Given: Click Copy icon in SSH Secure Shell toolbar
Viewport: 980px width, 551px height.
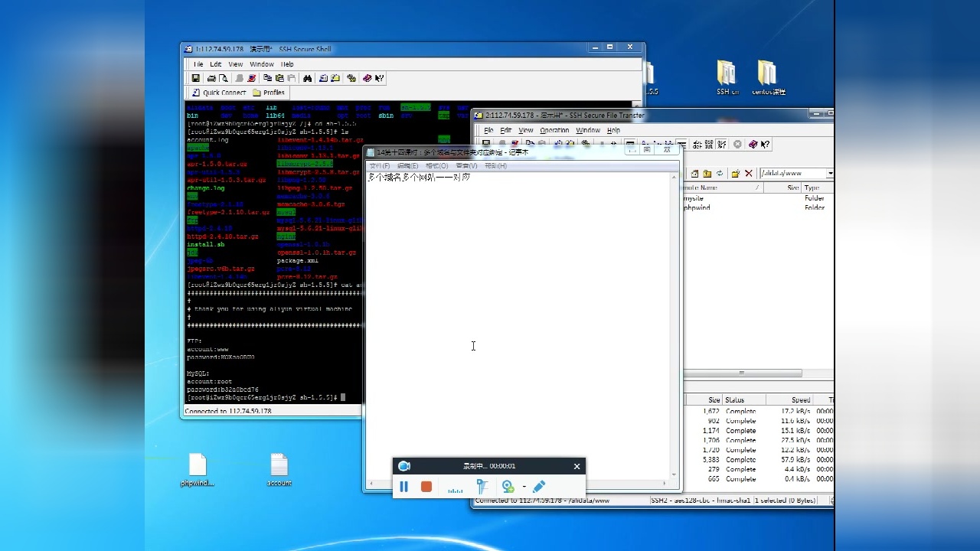Looking at the screenshot, I should tap(267, 78).
